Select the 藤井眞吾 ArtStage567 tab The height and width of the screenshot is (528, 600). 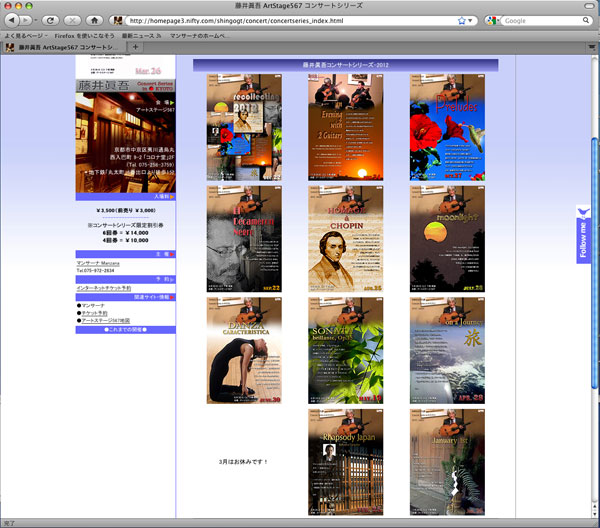[x=66, y=47]
